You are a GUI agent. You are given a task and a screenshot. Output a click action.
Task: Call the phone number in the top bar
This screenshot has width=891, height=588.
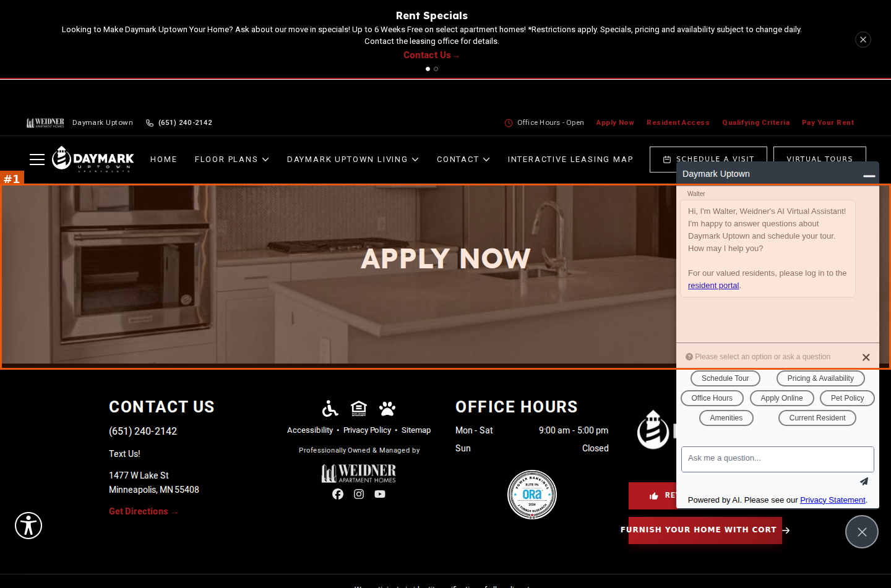tap(179, 122)
